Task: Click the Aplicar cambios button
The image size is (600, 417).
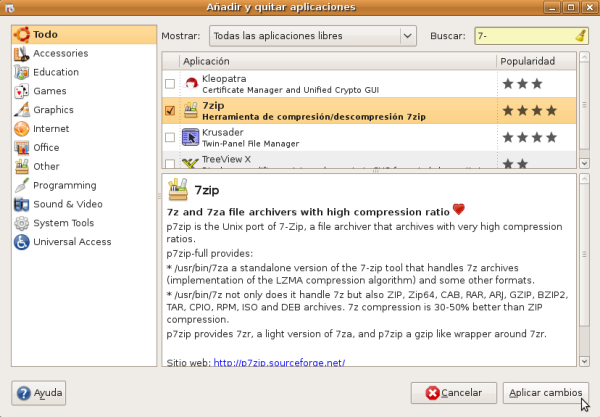Action: (546, 393)
